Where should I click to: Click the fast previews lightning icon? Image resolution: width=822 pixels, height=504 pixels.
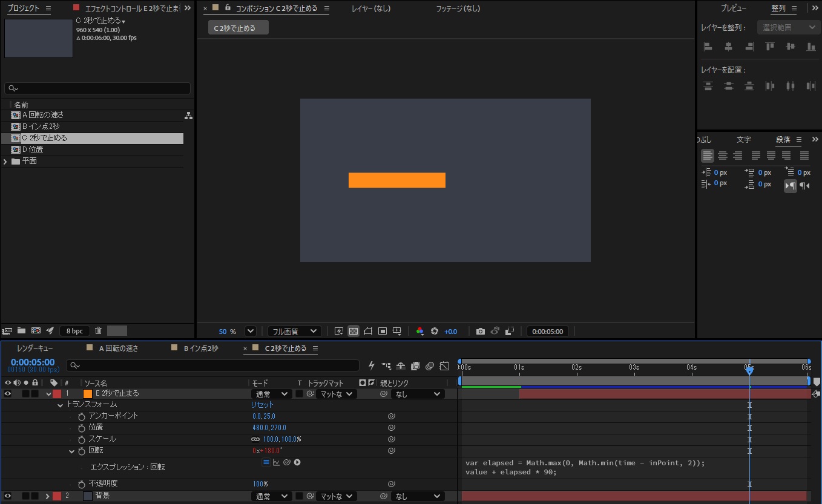point(338,331)
